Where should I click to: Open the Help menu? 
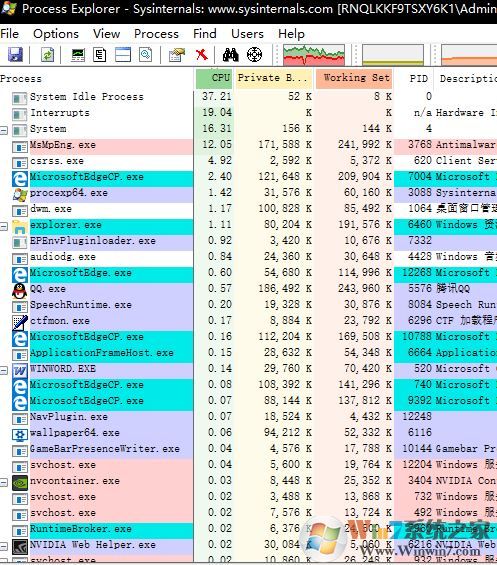point(291,34)
